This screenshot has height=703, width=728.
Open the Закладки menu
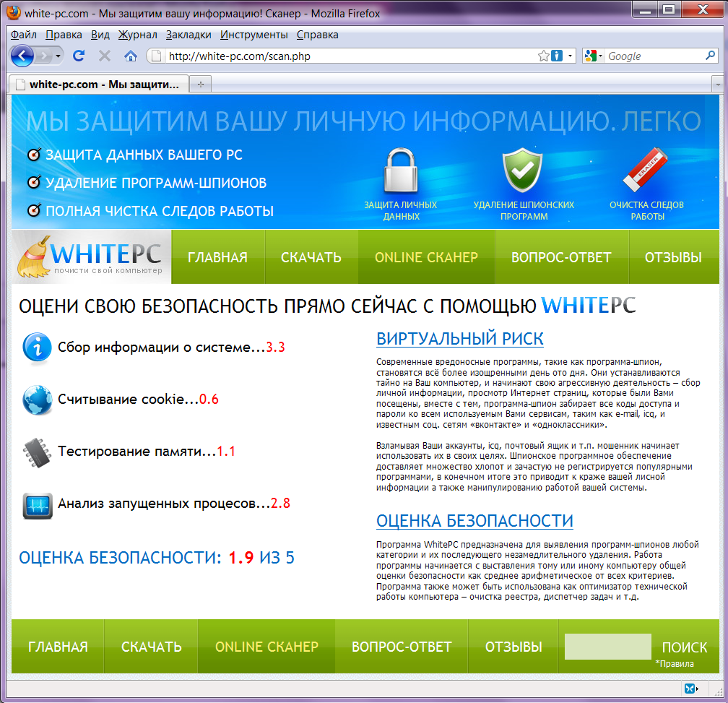188,35
